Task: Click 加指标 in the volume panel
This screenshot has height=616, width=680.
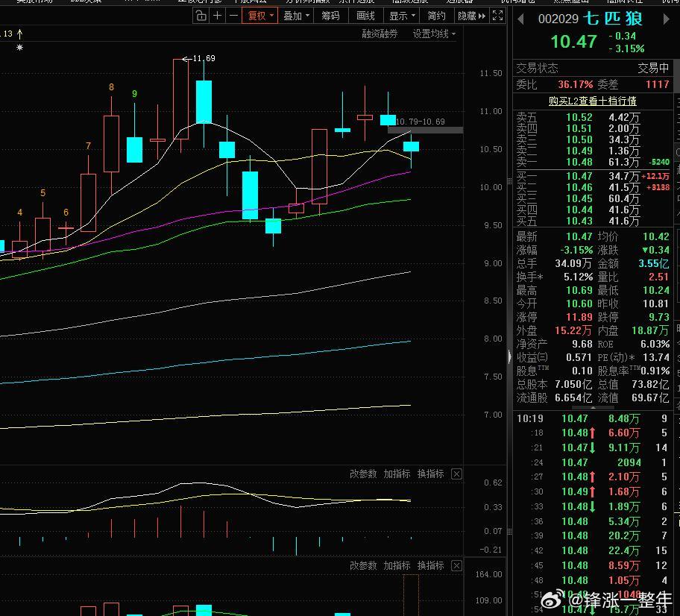Action: pos(397,566)
